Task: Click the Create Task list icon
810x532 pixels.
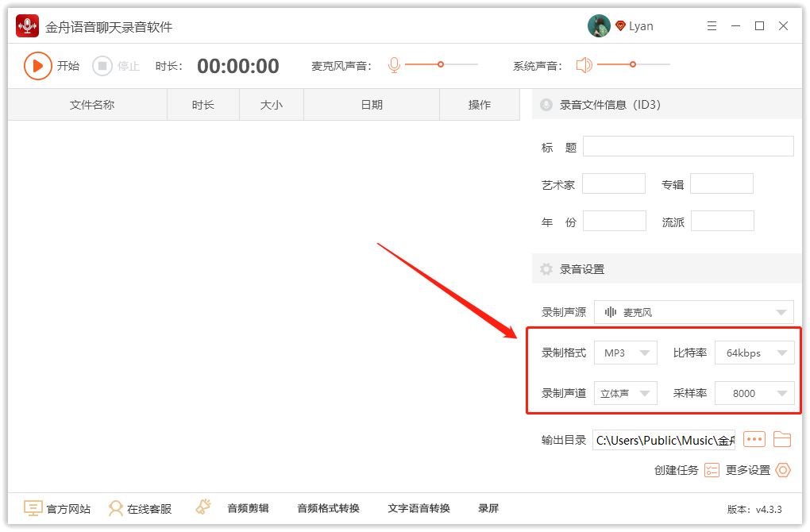Action: pos(712,470)
